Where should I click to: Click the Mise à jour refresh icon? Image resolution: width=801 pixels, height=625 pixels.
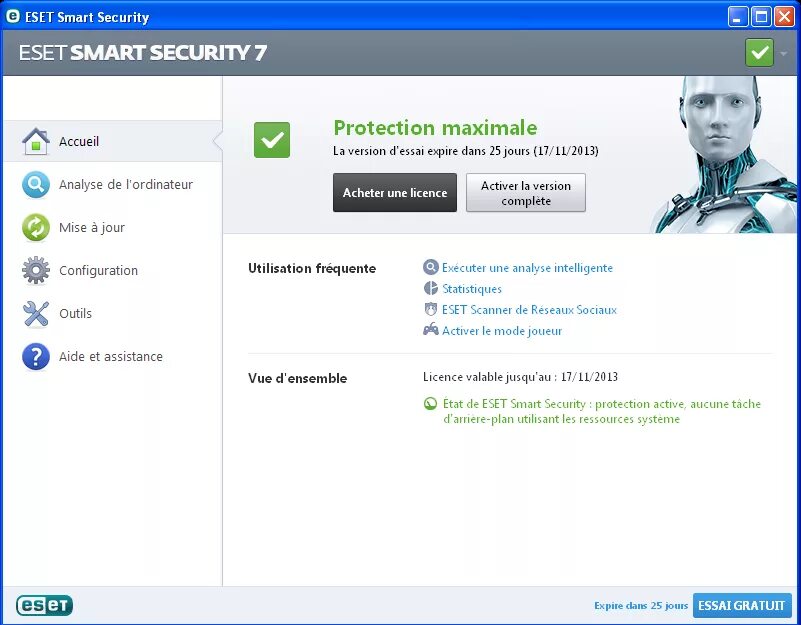coord(36,228)
